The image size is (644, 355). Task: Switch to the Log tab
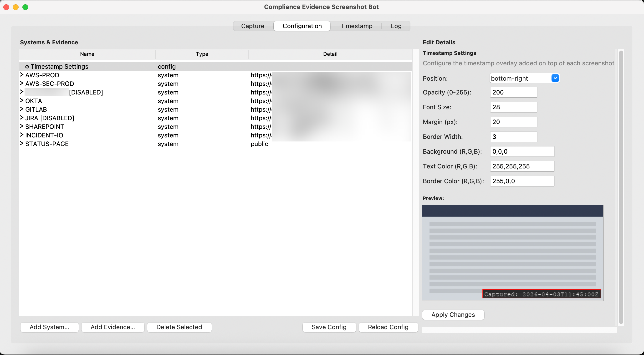click(396, 26)
